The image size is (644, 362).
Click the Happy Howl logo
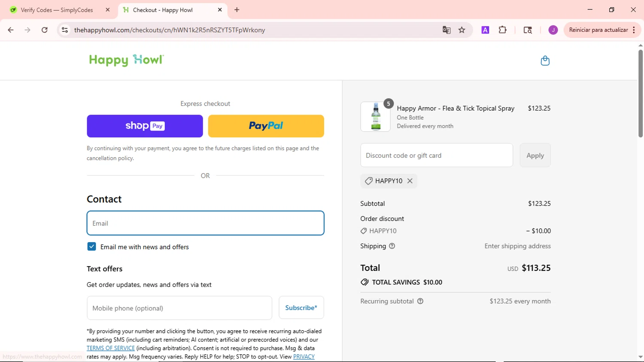pyautogui.click(x=126, y=60)
